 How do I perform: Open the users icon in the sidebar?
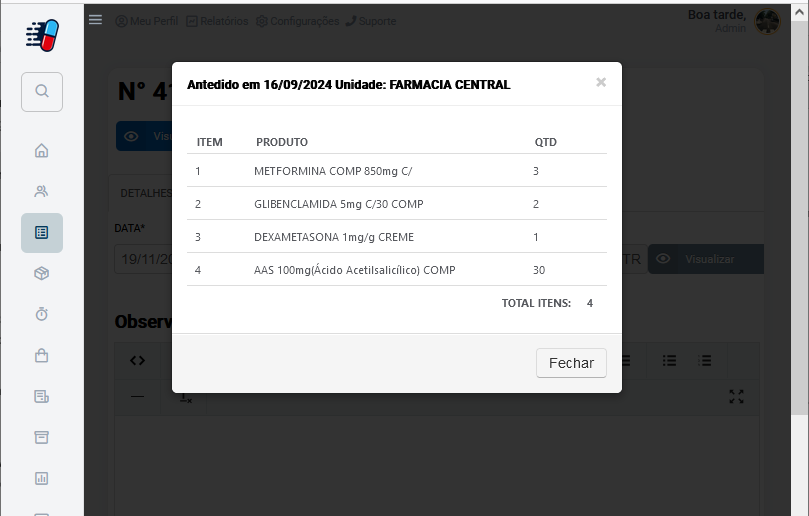42,191
